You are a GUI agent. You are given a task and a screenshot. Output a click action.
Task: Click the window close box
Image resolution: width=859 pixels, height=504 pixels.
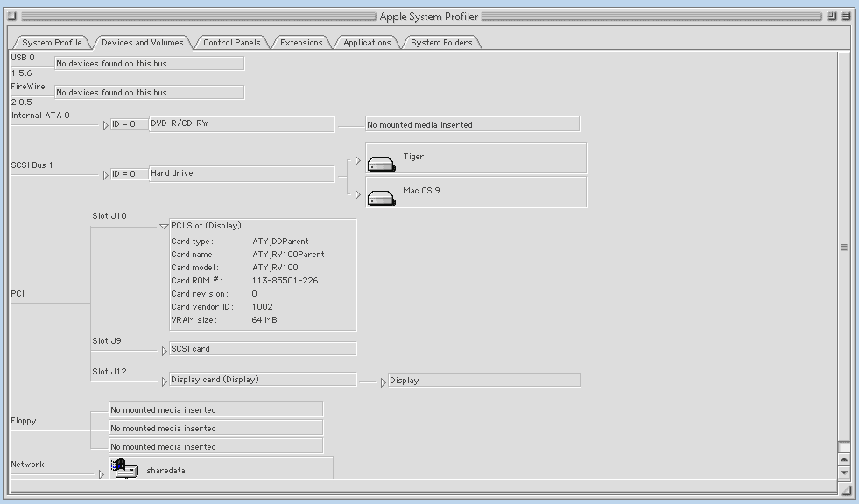(x=12, y=17)
